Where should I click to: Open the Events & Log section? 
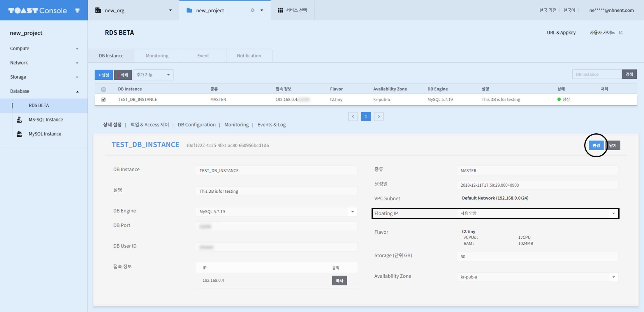272,125
